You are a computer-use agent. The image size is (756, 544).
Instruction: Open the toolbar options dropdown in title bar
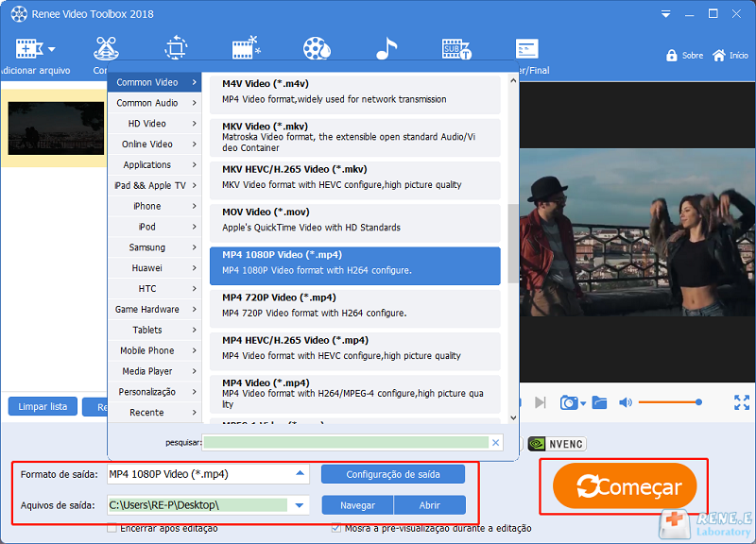pos(666,14)
